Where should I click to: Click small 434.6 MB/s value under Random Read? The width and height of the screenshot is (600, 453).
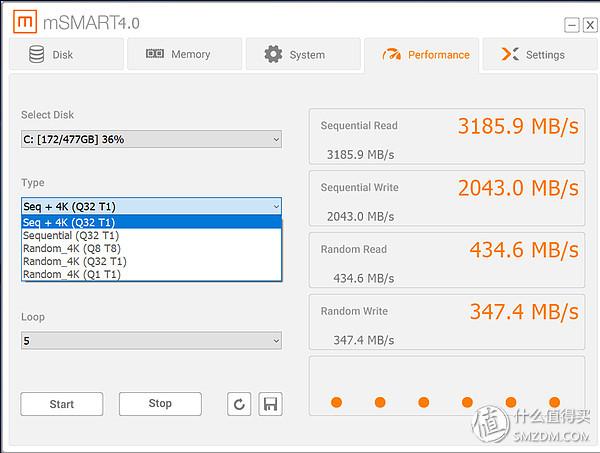364,278
